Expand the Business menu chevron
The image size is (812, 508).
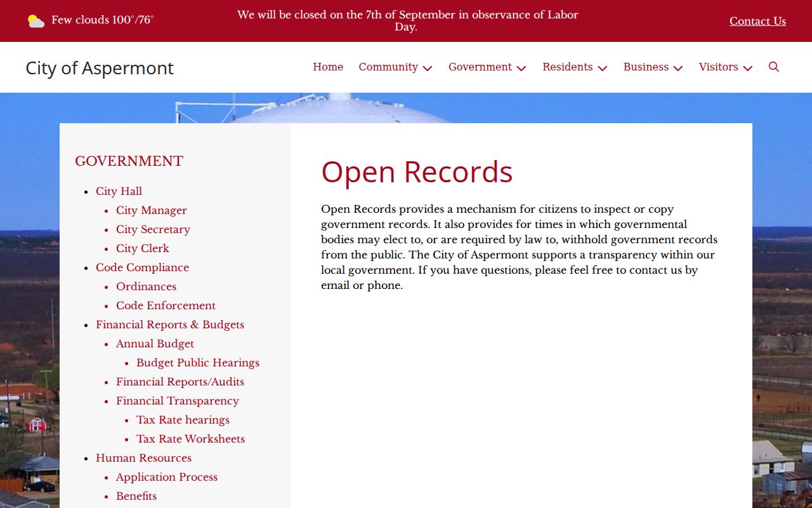click(x=678, y=68)
